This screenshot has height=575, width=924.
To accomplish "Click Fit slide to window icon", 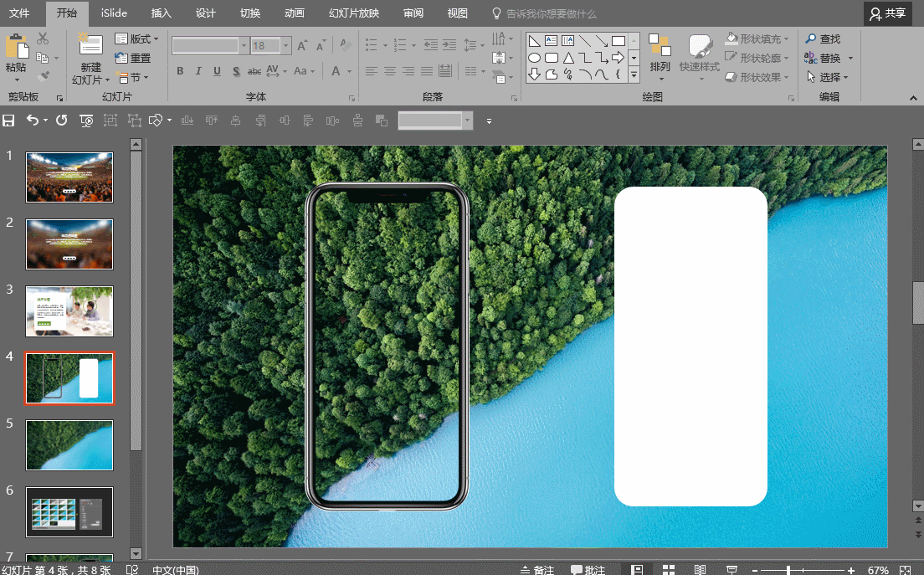I will pyautogui.click(x=906, y=570).
